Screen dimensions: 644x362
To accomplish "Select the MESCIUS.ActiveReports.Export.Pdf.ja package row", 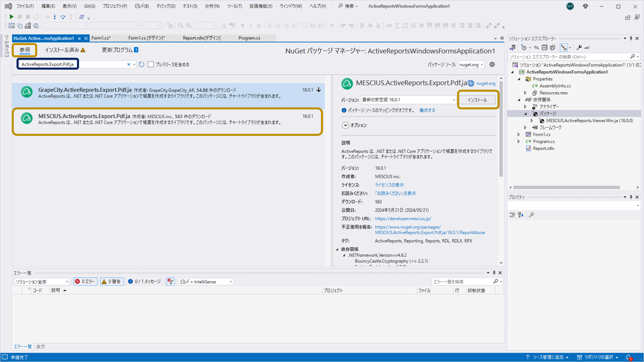I will (x=167, y=121).
